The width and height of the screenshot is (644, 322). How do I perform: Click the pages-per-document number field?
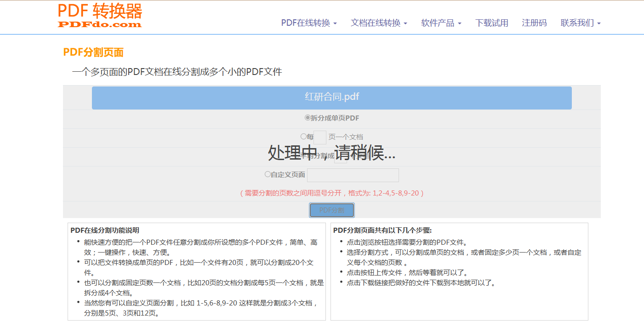tap(320, 137)
